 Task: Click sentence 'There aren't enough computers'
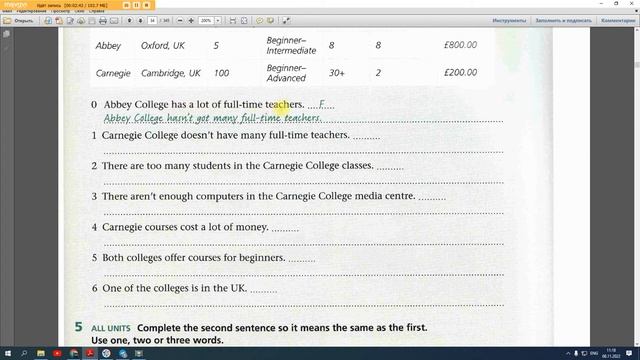tap(259, 196)
